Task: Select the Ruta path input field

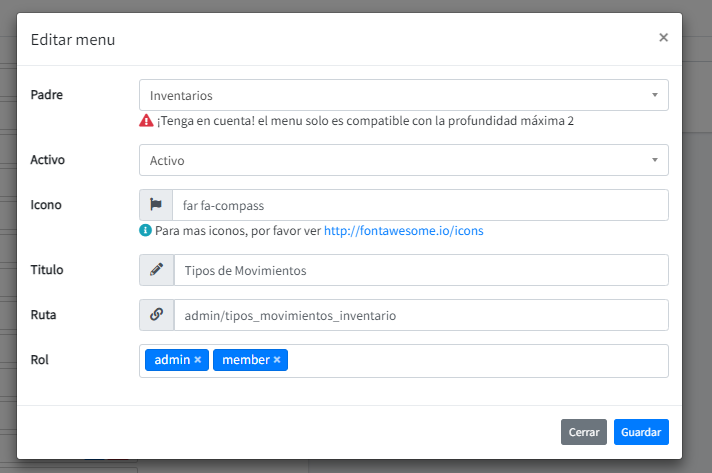Action: pyautogui.click(x=420, y=314)
